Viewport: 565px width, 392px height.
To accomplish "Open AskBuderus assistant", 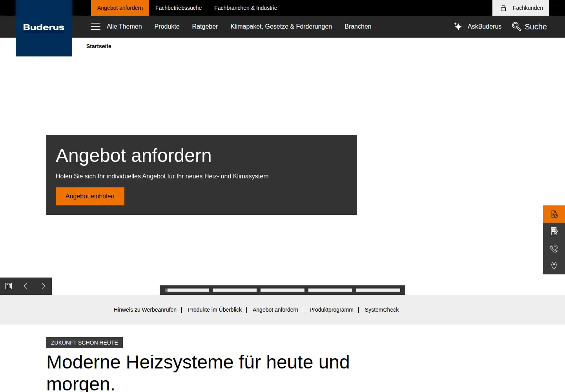I will [485, 26].
